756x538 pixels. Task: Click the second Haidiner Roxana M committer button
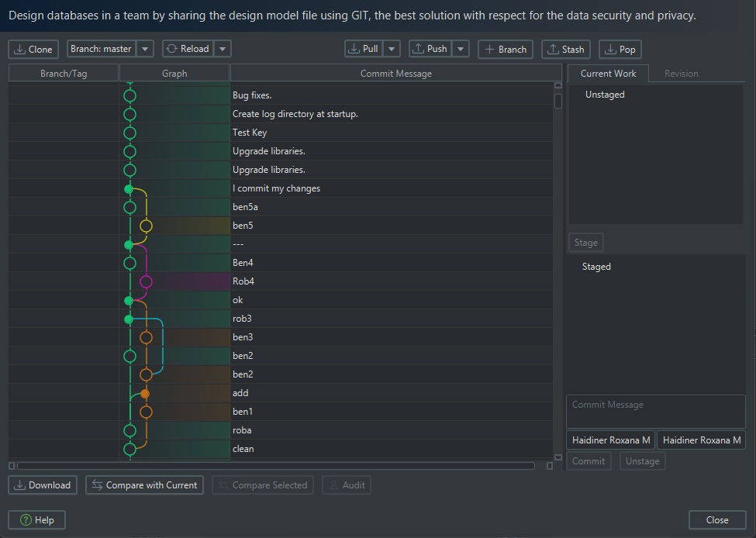pyautogui.click(x=702, y=440)
